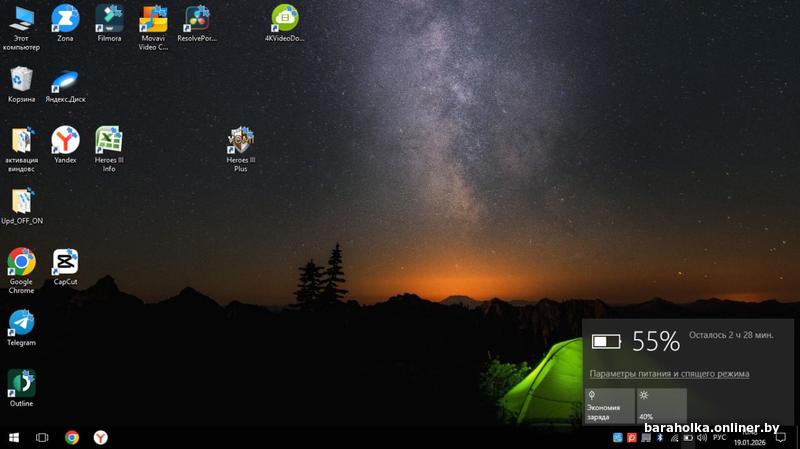This screenshot has height=449, width=800.
Task: Open the volume speaker tray icon
Action: pyautogui.click(x=702, y=437)
